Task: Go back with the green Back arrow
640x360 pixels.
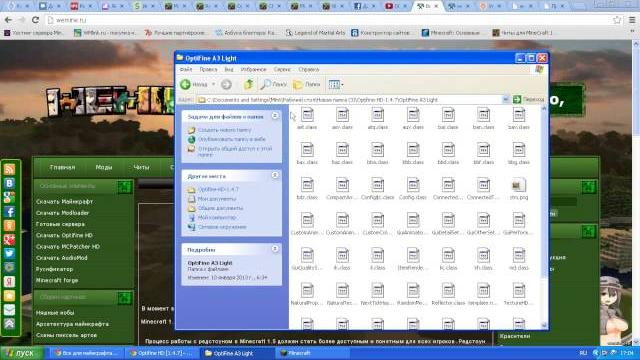Action: pyautogui.click(x=186, y=84)
